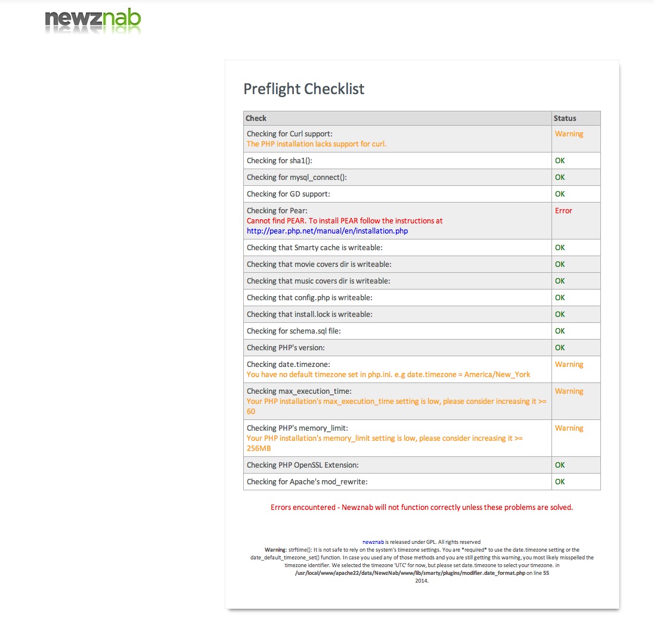Select 'Checking for Curl support:' text

290,134
